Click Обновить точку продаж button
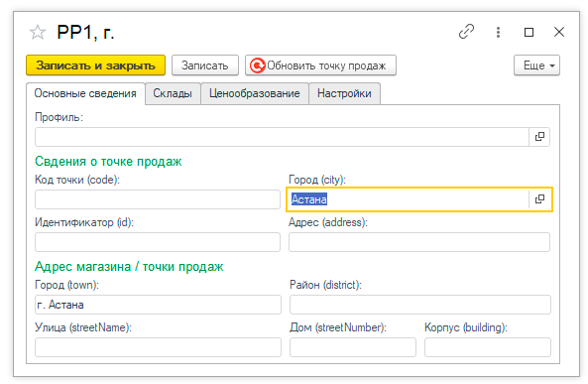 (320, 65)
